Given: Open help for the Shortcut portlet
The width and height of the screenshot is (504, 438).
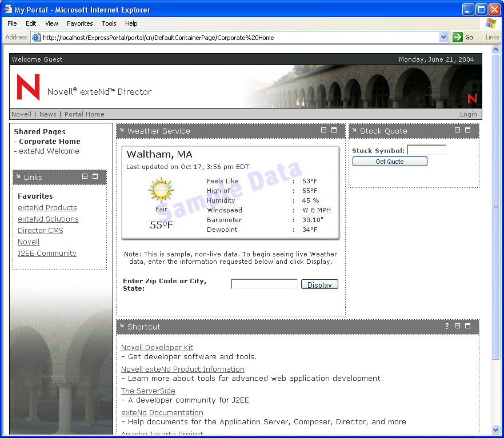Looking at the screenshot, I should pyautogui.click(x=447, y=326).
